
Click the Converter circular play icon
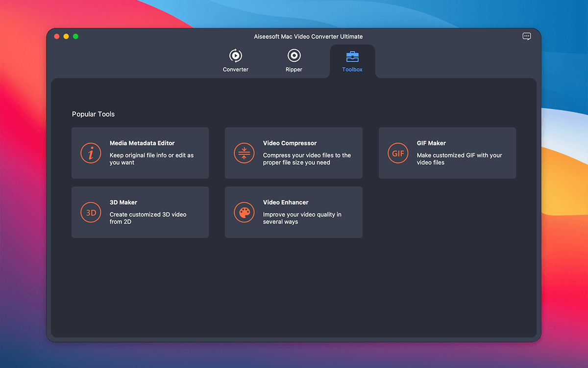pyautogui.click(x=236, y=55)
